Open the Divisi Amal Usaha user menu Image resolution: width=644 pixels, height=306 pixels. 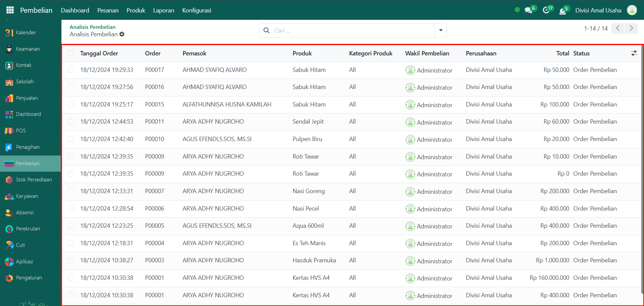[x=598, y=10]
